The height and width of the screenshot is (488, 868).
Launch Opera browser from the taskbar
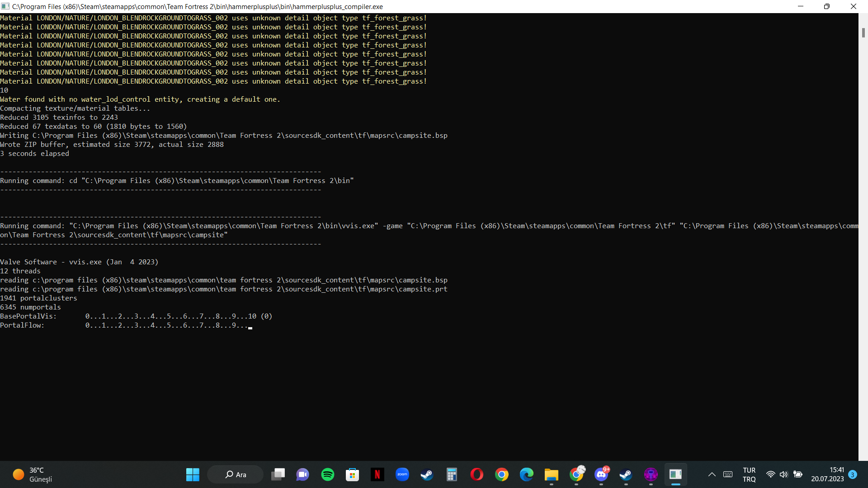476,474
